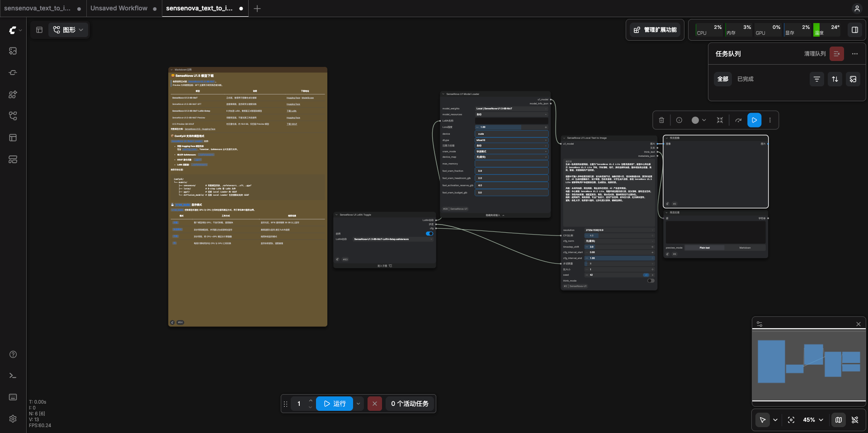Click the user account icon
This screenshot has width=868, height=433.
point(857,9)
